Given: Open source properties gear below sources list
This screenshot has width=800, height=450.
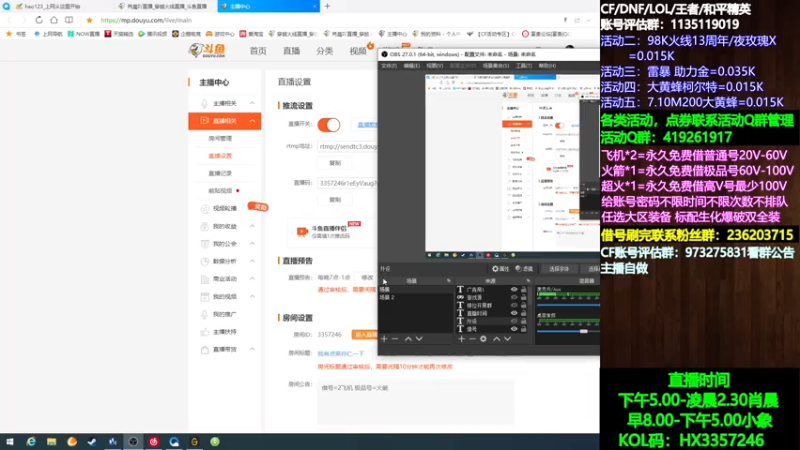Looking at the screenshot, I should pos(483,339).
